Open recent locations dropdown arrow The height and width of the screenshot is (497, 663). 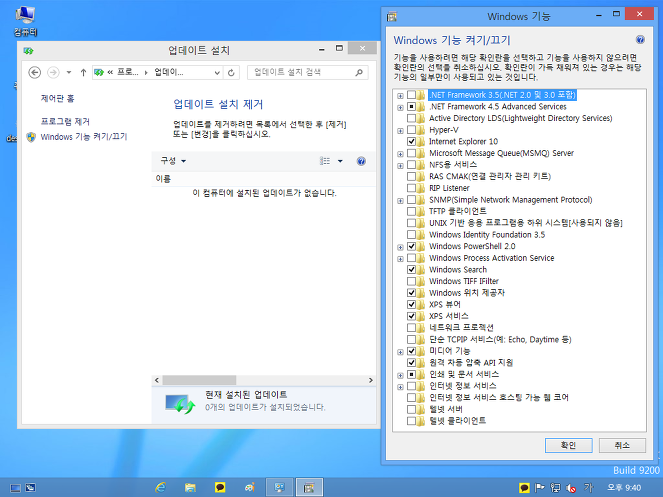point(68,72)
